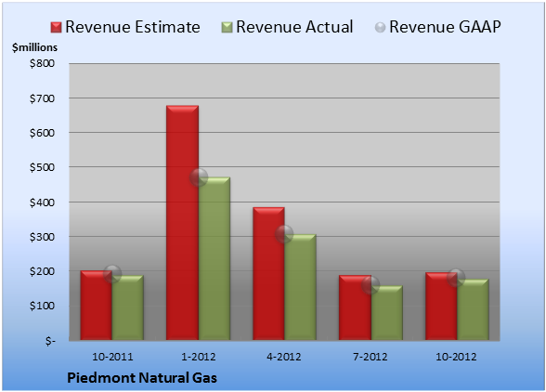Click the GAAP marker sphere for 4-2012
Viewport: 546px width, 392px height.
click(284, 234)
